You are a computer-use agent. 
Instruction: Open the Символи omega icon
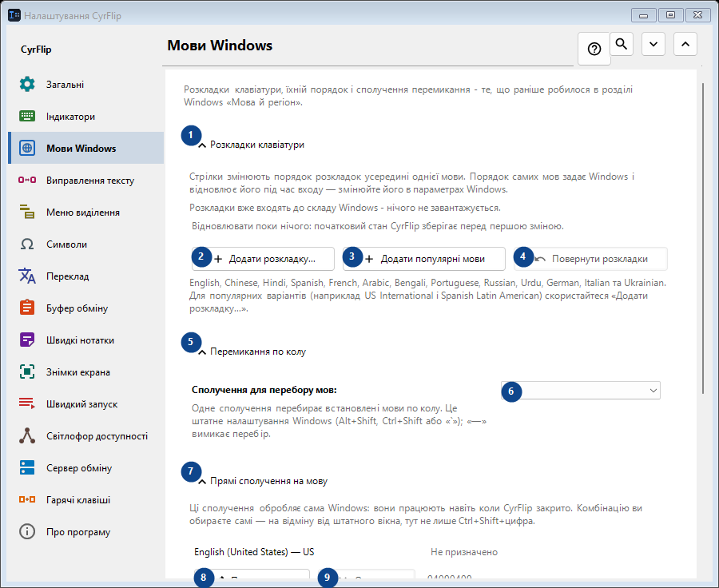pyautogui.click(x=27, y=244)
